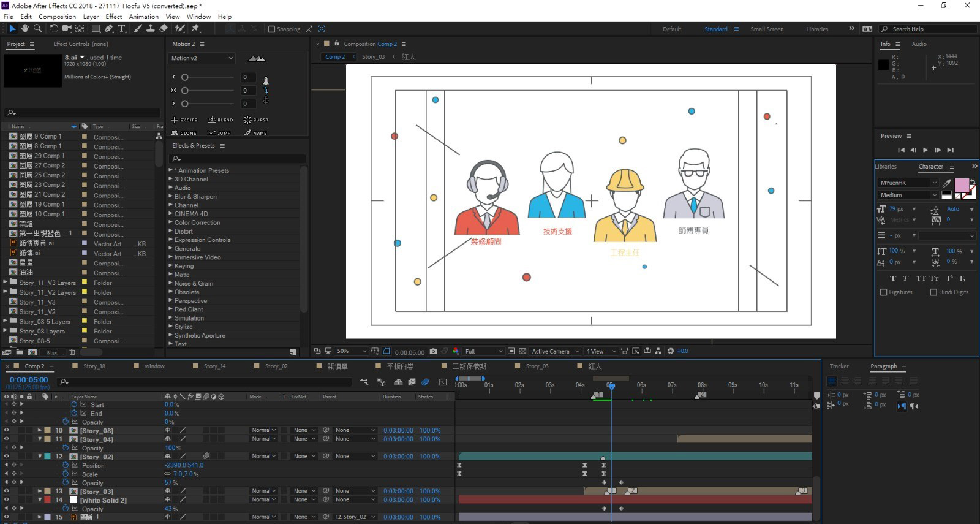The image size is (980, 524).
Task: Select the Zoom tool magnifier
Action: click(37, 28)
